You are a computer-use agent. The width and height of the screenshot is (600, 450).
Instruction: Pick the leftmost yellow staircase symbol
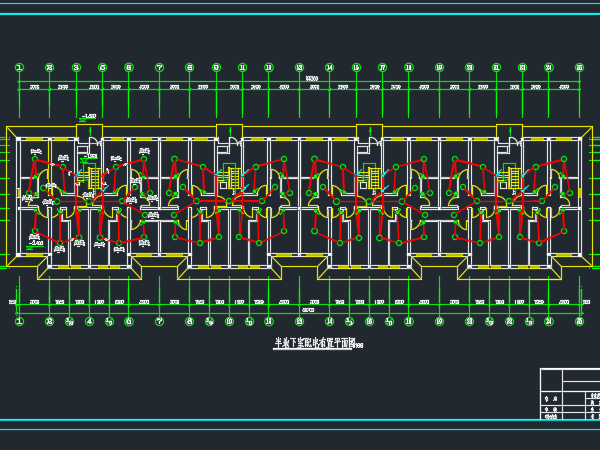95,179
